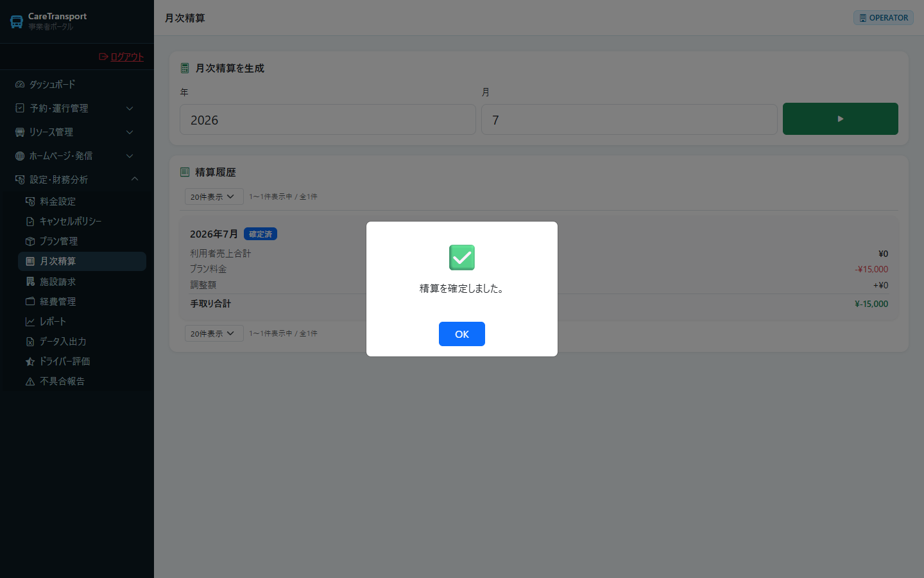Screen dimensions: 924x578
Task: Click the 不具合報告 warning triangle icon
Action: click(x=30, y=381)
